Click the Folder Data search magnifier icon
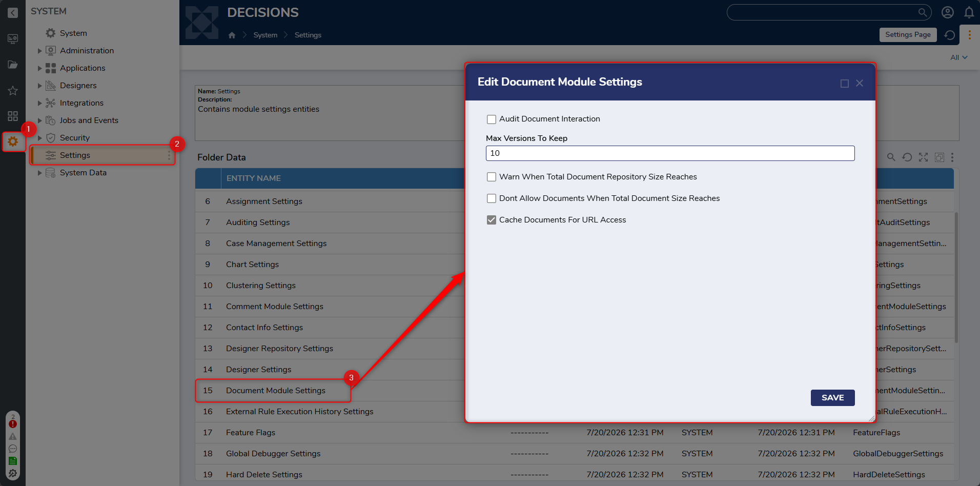980x486 pixels. coord(891,157)
